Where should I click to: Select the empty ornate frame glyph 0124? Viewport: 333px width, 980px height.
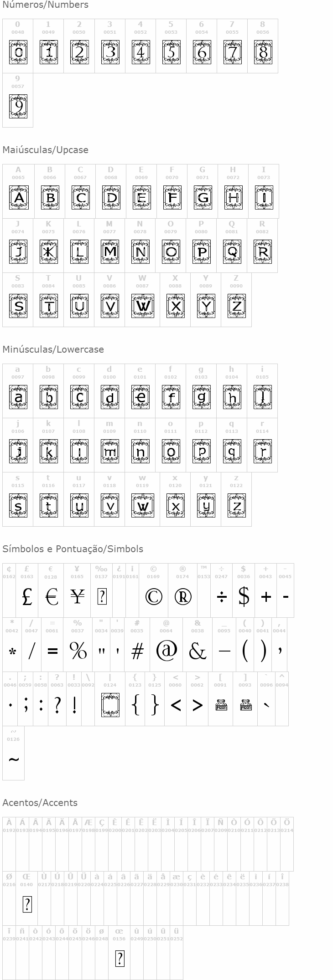(x=110, y=705)
